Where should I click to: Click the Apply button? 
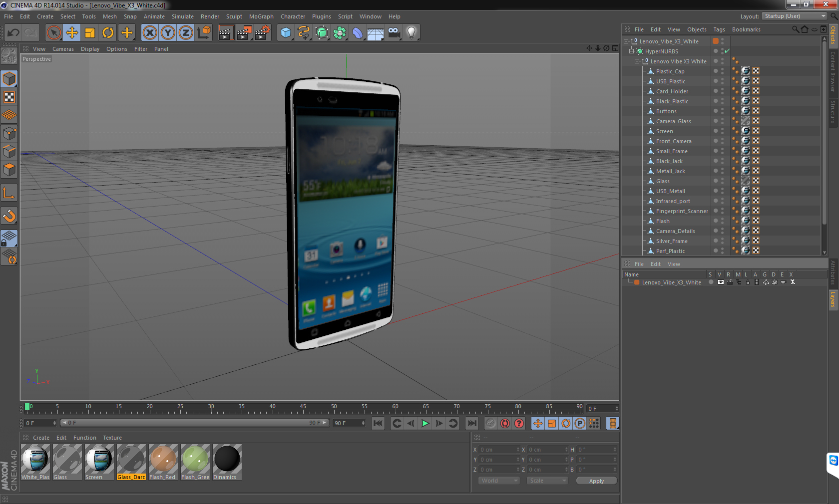click(596, 481)
